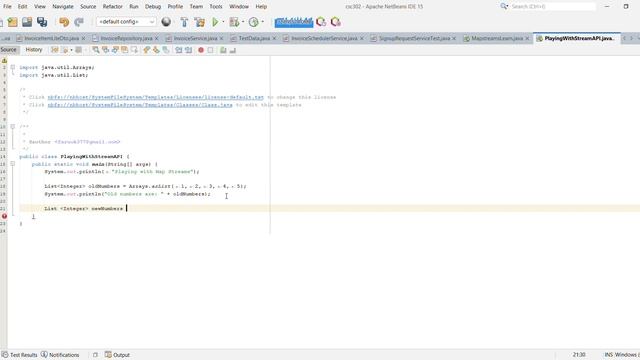Open the Classes/Class.java template link
The image size is (640, 360).
tap(140, 105)
